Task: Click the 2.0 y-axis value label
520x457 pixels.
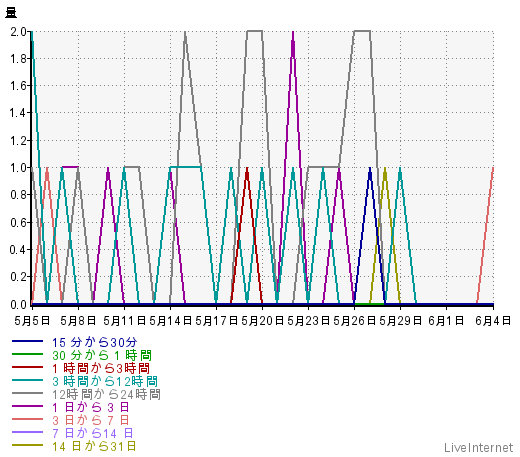Action: [18, 32]
